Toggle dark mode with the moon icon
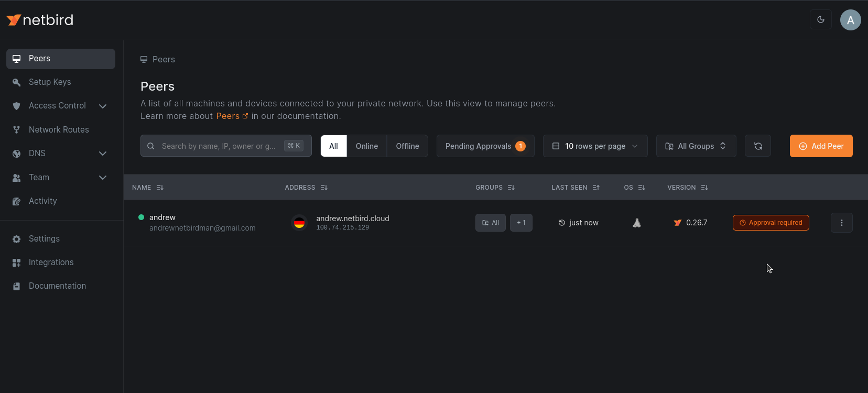Screen dimensions: 868x393 [x=820, y=20]
